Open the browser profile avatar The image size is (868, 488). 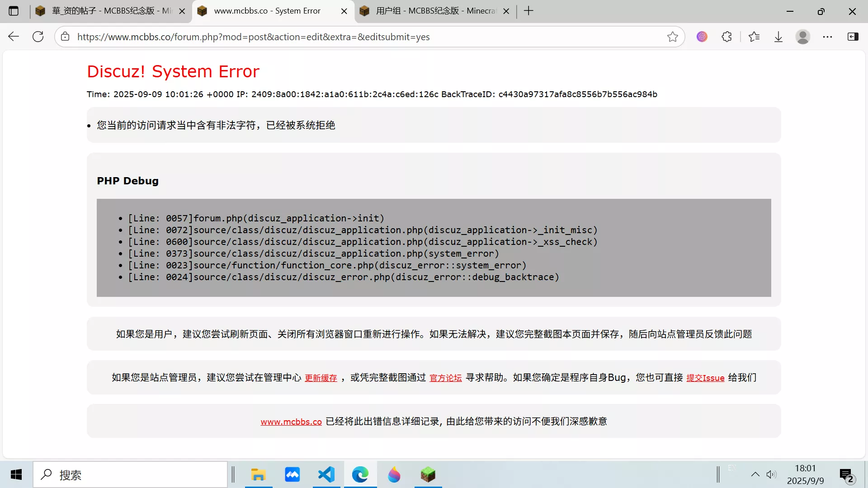803,37
